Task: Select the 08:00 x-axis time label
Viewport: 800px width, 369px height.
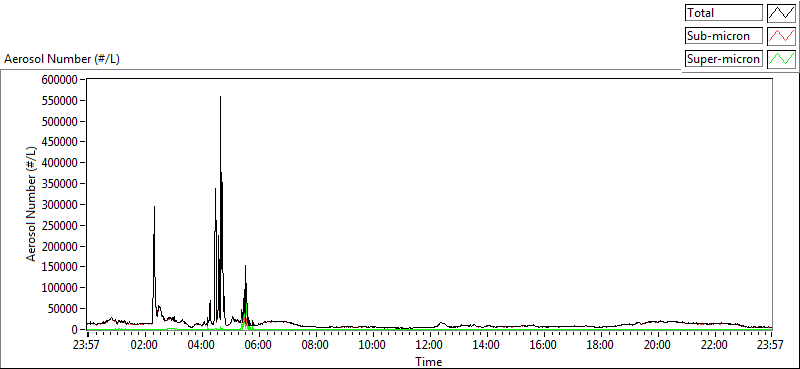Action: coord(315,345)
